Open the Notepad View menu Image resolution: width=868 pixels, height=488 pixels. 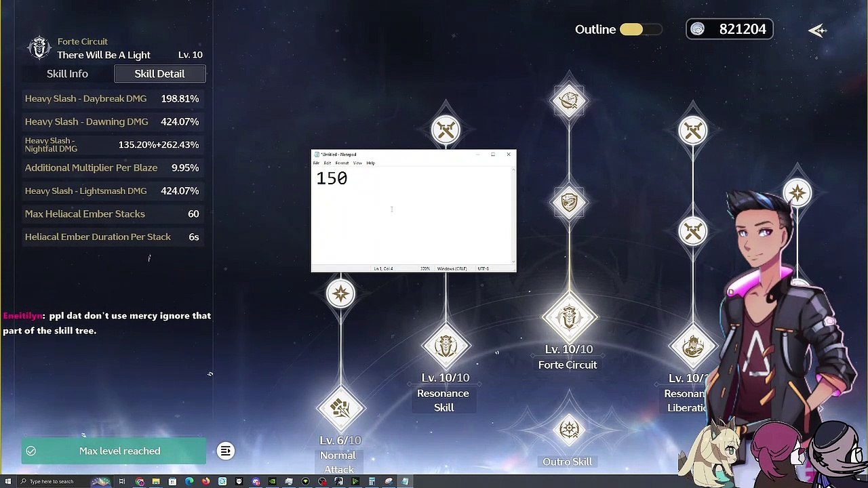point(357,163)
